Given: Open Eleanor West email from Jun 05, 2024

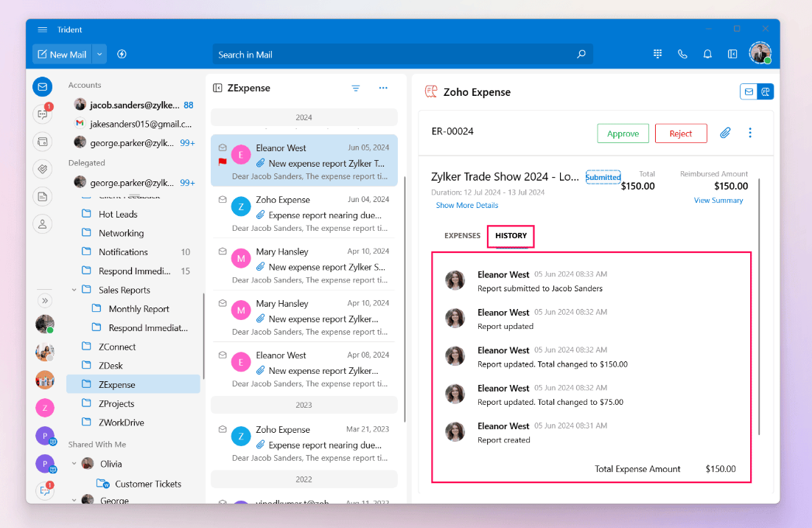Looking at the screenshot, I should [304, 161].
